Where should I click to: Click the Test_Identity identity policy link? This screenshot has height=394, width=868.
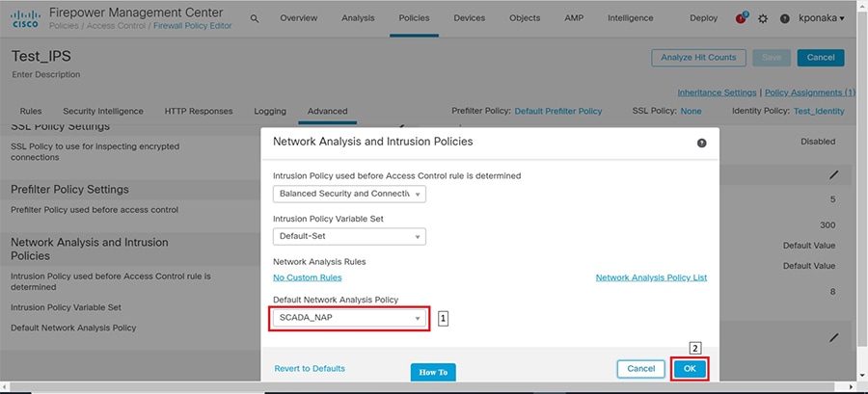pyautogui.click(x=819, y=111)
